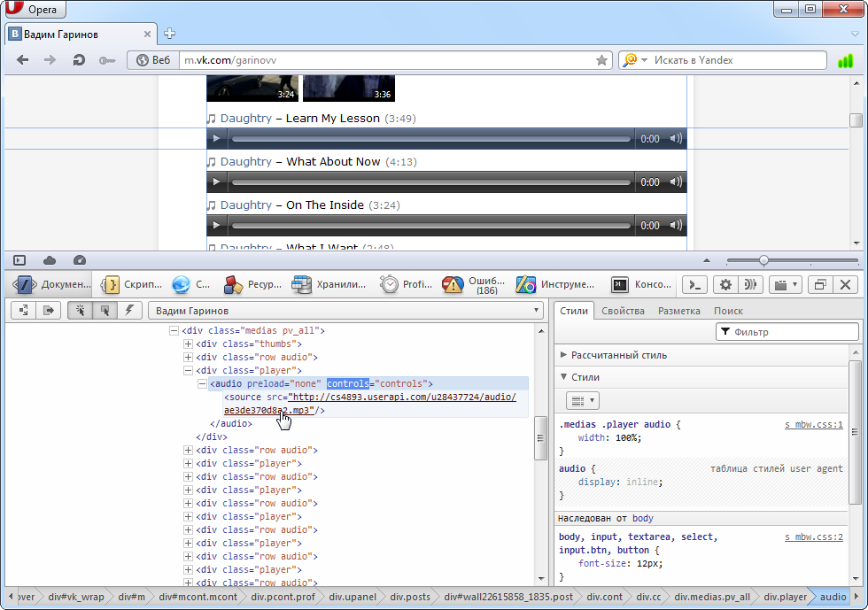Play the What About Now audio
Image resolution: width=868 pixels, height=610 pixels.
216,181
